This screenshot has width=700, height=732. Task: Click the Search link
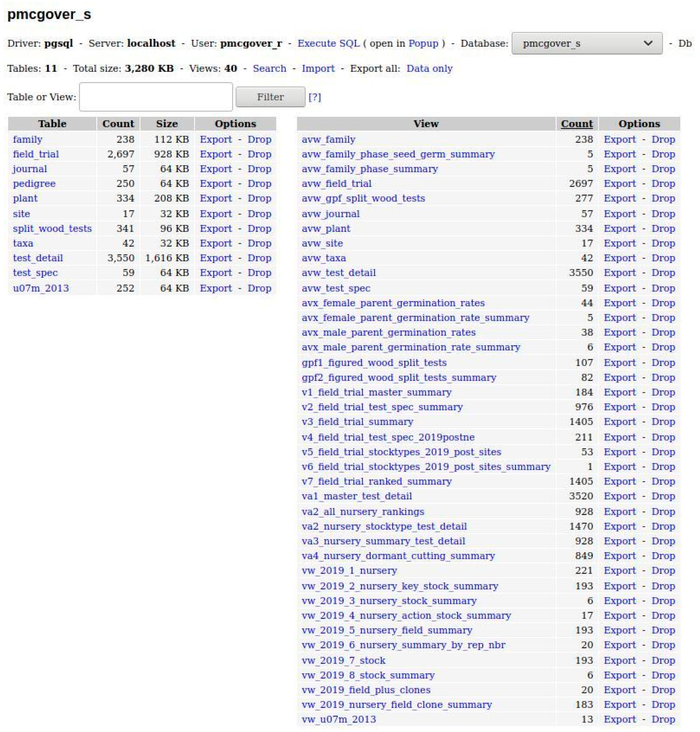click(269, 69)
